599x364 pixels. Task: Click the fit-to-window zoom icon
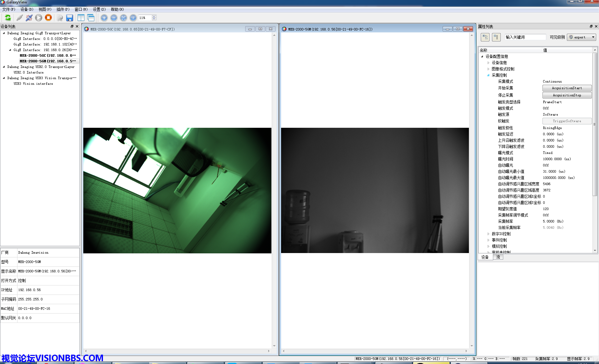124,18
